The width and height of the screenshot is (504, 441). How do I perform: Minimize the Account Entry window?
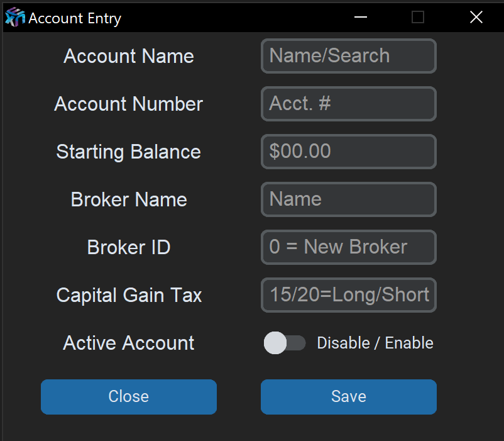tap(361, 18)
